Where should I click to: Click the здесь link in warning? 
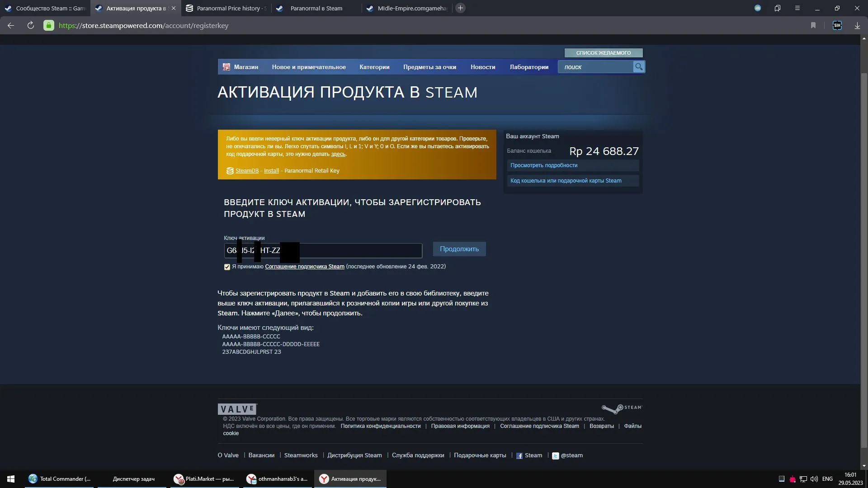[x=338, y=154]
